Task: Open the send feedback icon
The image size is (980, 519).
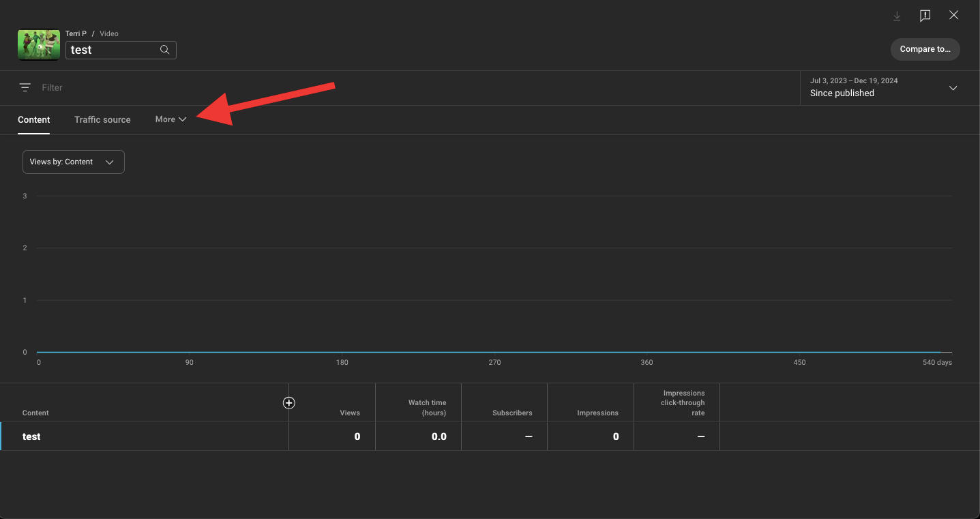Action: (925, 15)
